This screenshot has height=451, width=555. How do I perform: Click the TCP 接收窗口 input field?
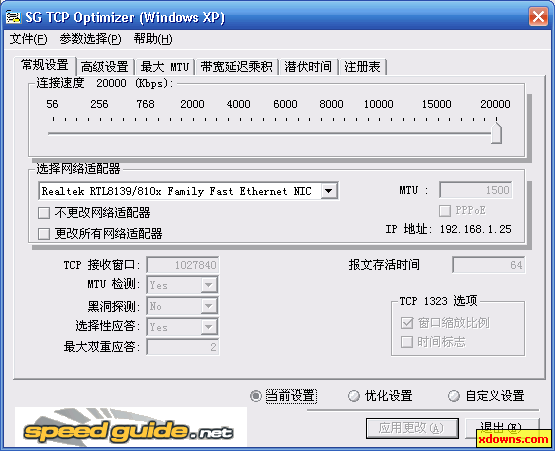pyautogui.click(x=183, y=265)
